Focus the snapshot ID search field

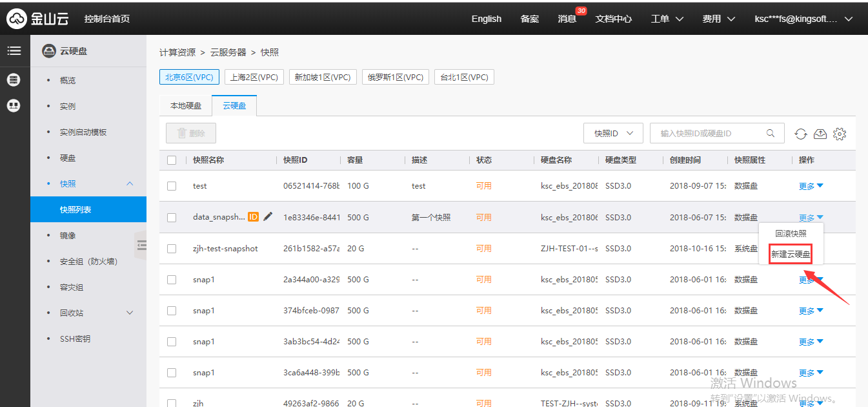(x=717, y=133)
